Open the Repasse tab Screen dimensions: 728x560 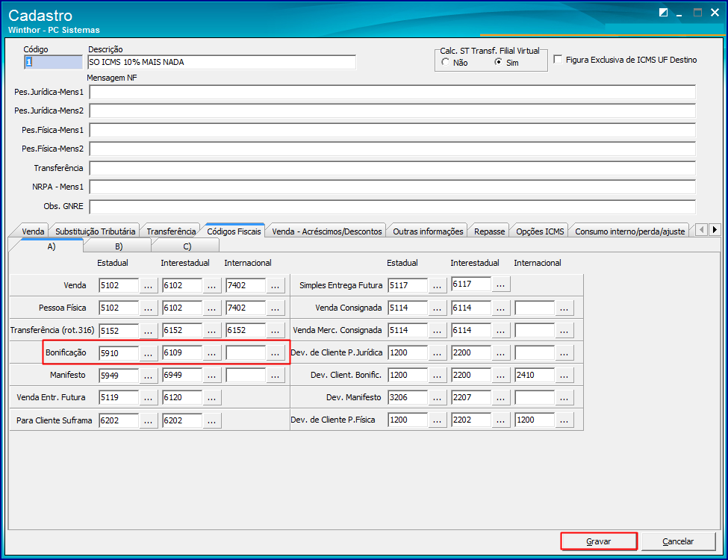pos(489,231)
